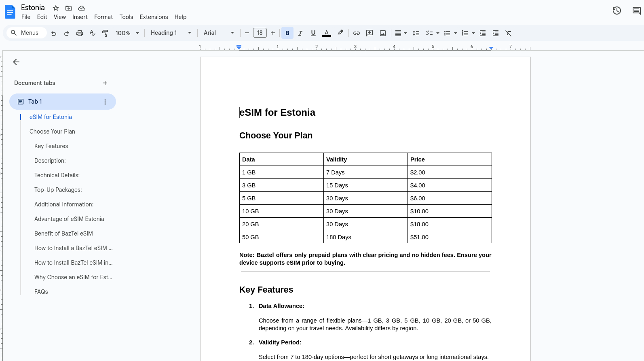Click the insert image icon
The height and width of the screenshot is (361, 644).
point(382,33)
